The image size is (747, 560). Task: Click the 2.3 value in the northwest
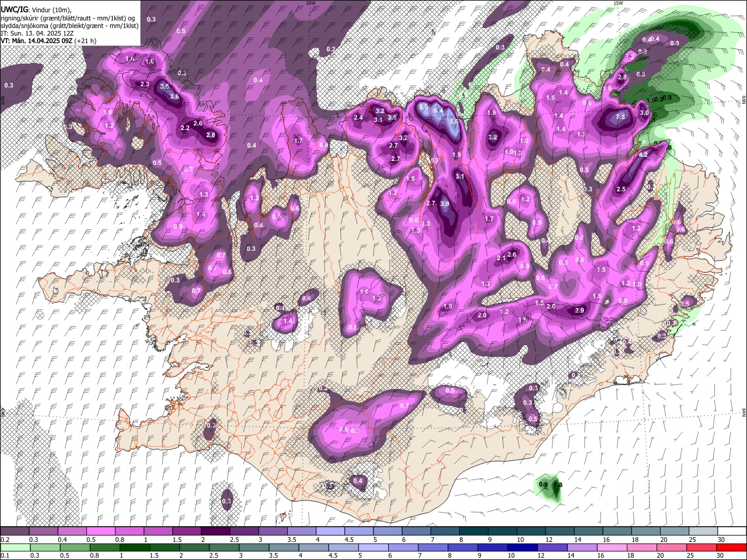click(x=145, y=85)
